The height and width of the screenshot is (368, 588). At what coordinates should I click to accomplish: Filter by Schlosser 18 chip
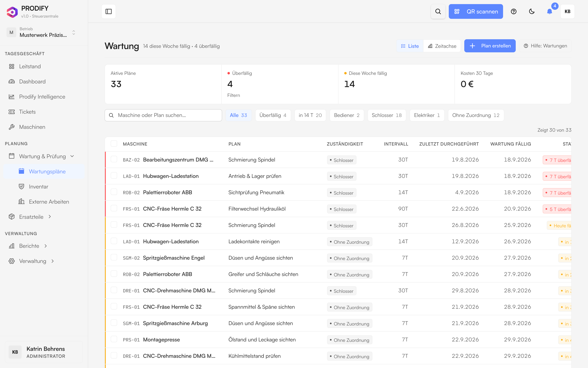[387, 115]
